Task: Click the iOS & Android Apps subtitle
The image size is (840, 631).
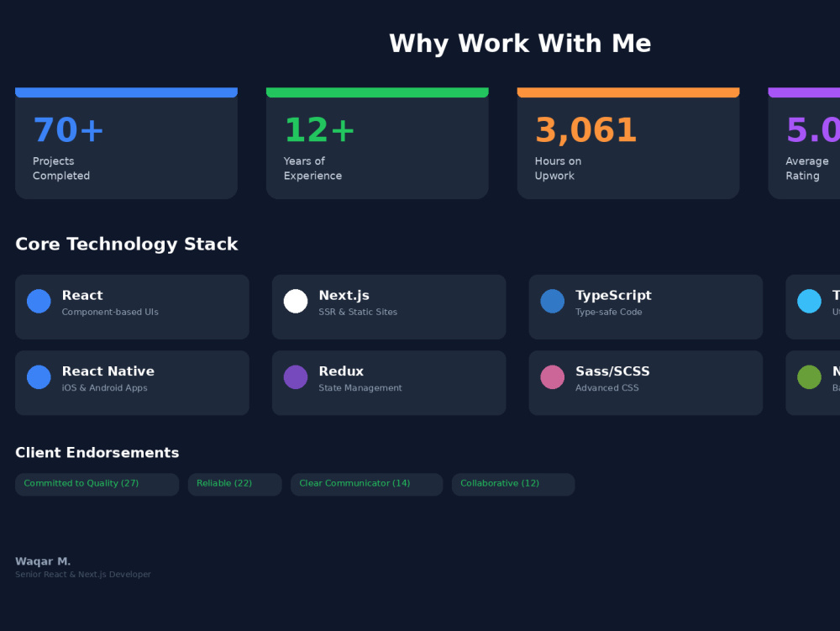Action: pos(104,388)
